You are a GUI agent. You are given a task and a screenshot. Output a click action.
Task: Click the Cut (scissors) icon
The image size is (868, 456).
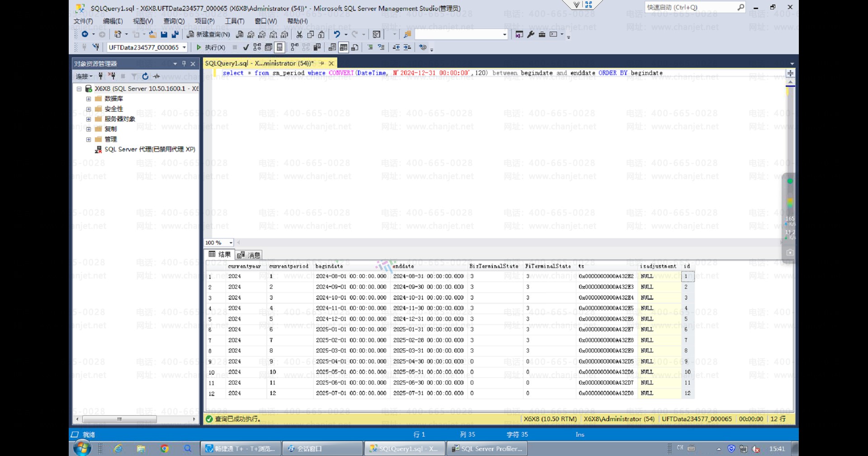click(299, 34)
